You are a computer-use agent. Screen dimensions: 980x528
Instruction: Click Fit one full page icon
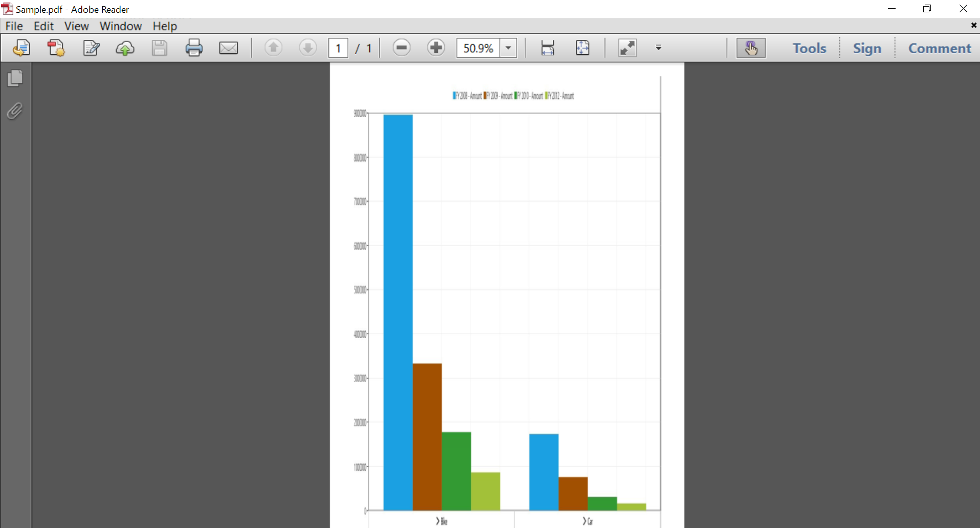pyautogui.click(x=583, y=48)
